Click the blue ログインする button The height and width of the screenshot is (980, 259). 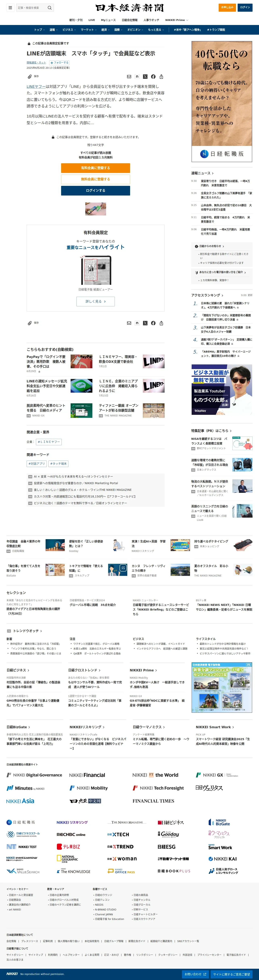point(96,191)
